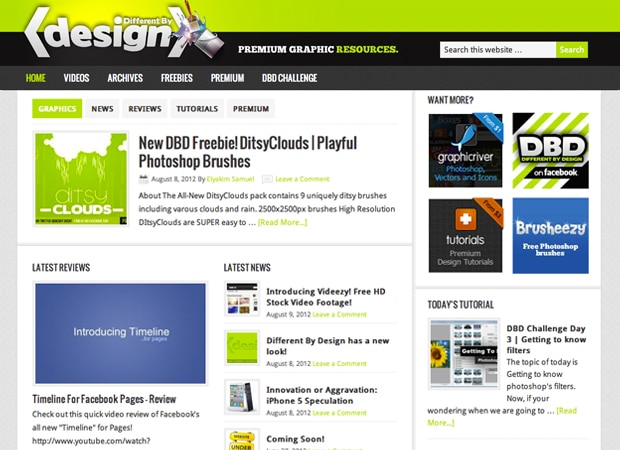The height and width of the screenshot is (450, 620).
Task: Open Timeline For Facebook Pages Review title
Action: tap(104, 399)
